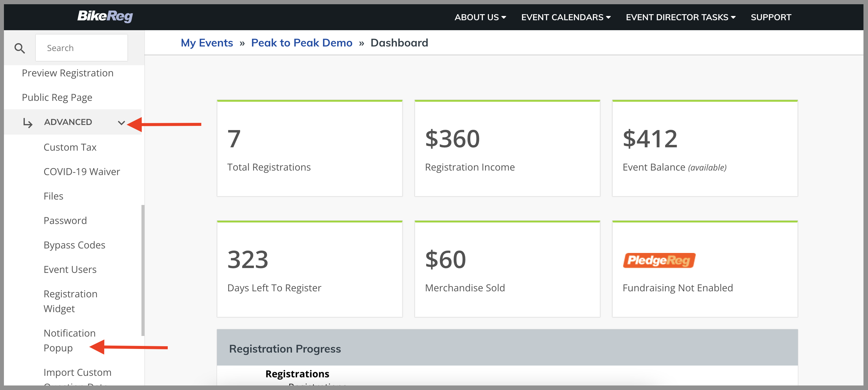Image resolution: width=868 pixels, height=390 pixels.
Task: Click the Total Registrations card
Action: pos(309,148)
